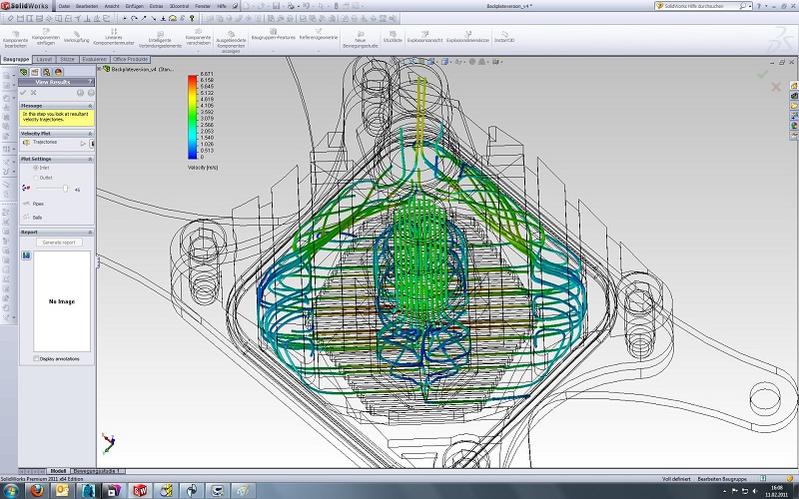Image resolution: width=799 pixels, height=499 pixels.
Task: Click the Instant3D tool
Action: point(504,37)
